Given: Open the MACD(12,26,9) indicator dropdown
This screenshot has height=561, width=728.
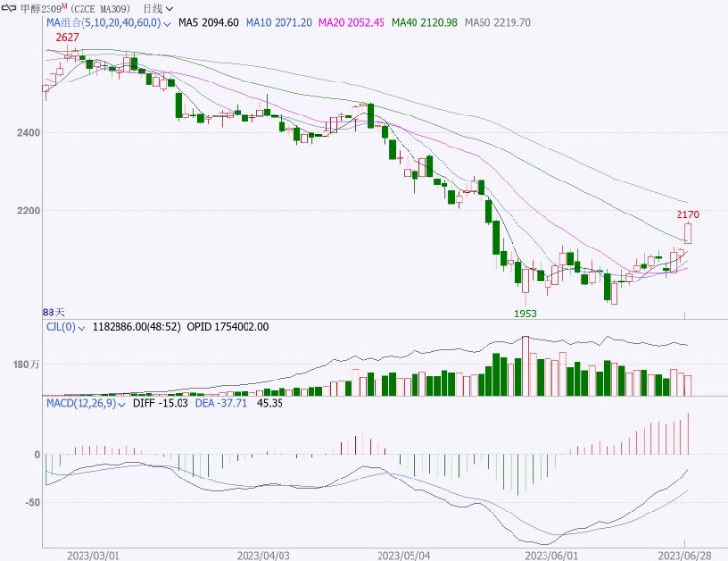Looking at the screenshot, I should pos(122,404).
